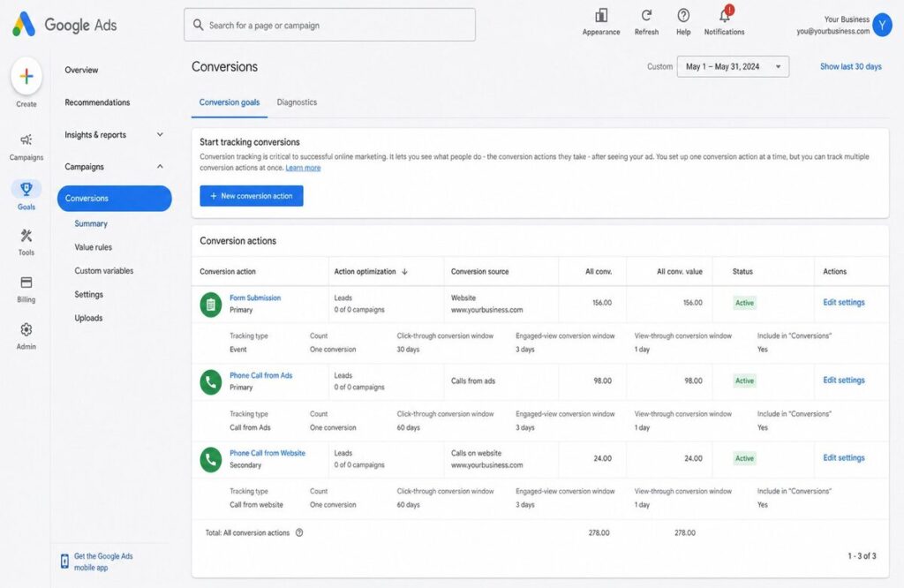
Task: Open the May 1 – May 31, 2024 date dropdown
Action: point(733,67)
